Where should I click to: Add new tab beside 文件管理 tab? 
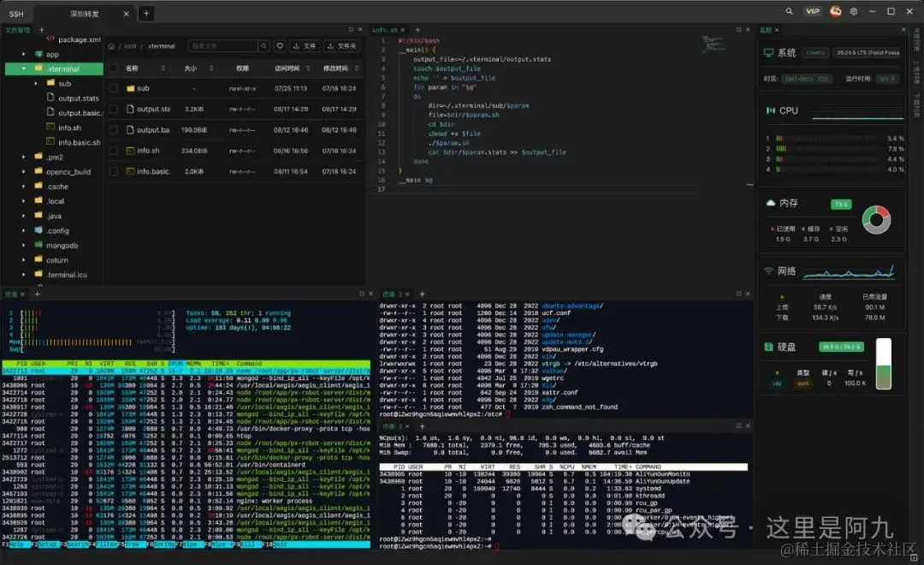(41, 29)
